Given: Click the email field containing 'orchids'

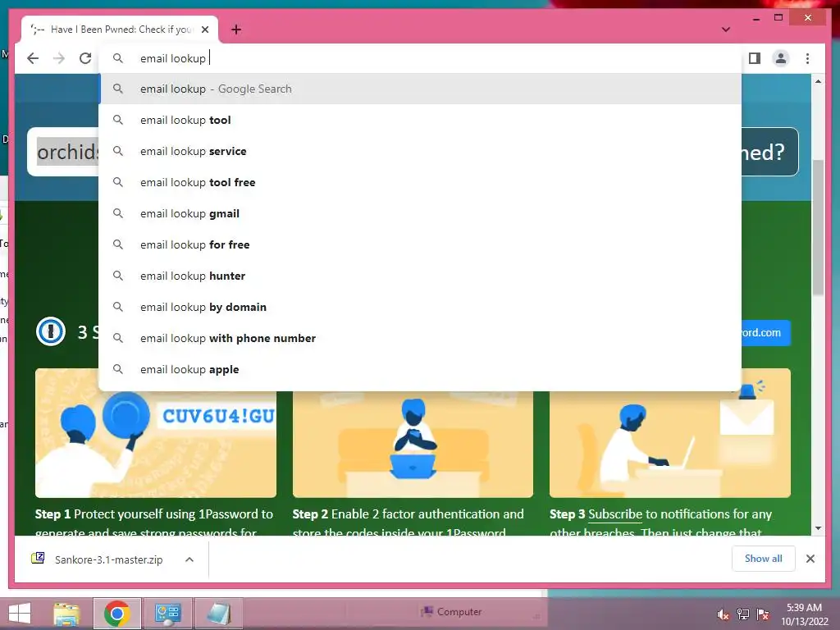Looking at the screenshot, I should tap(63, 152).
